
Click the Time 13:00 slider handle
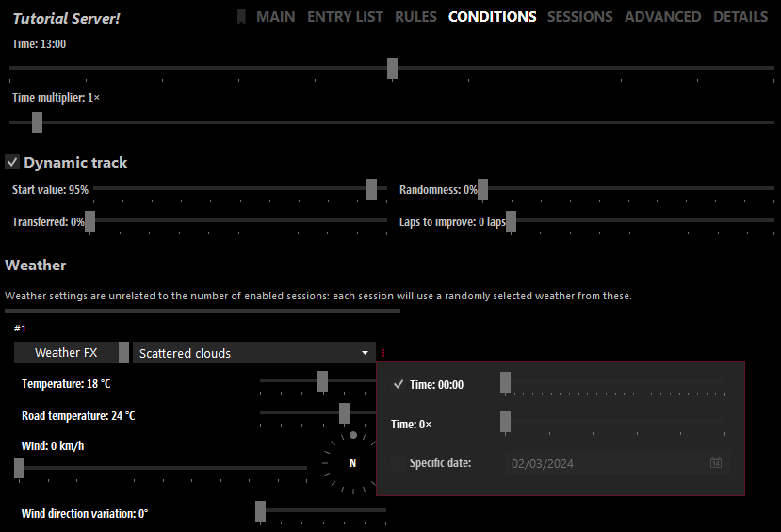(392, 69)
